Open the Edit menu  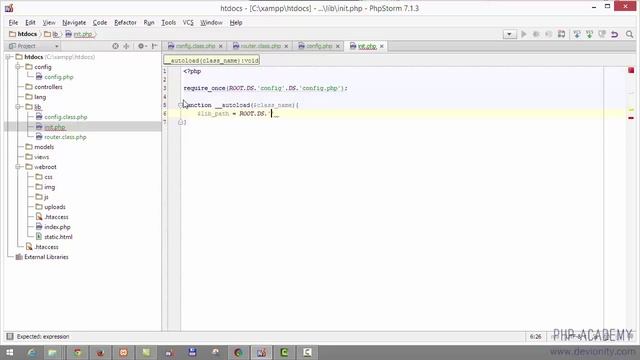tap(30, 22)
